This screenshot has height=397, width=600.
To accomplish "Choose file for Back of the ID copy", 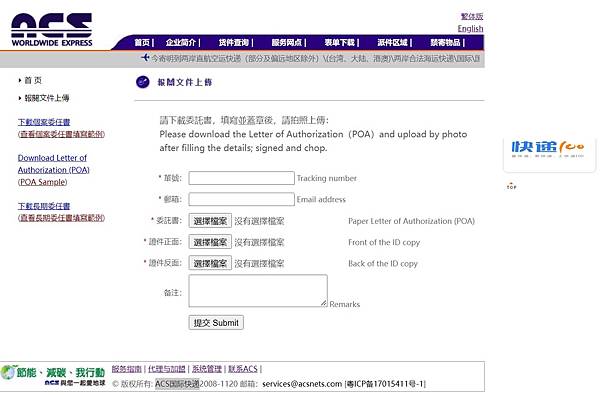I will pyautogui.click(x=210, y=263).
